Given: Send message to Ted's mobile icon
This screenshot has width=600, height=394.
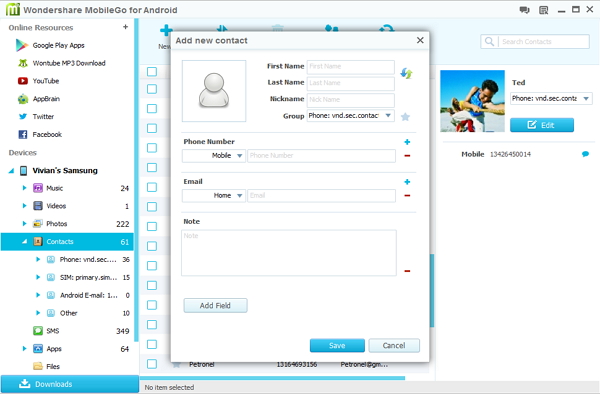Looking at the screenshot, I should point(585,154).
